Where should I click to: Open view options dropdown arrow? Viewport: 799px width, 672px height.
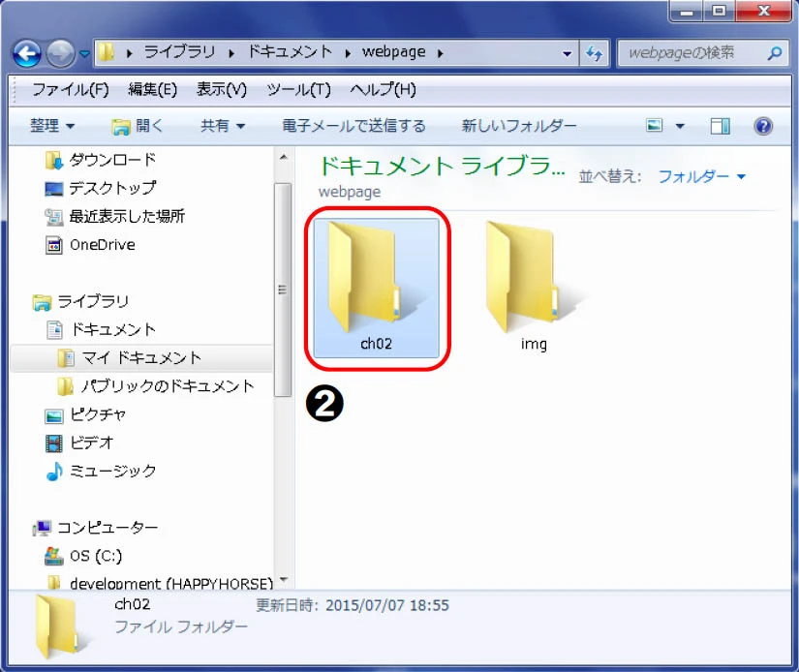point(680,126)
